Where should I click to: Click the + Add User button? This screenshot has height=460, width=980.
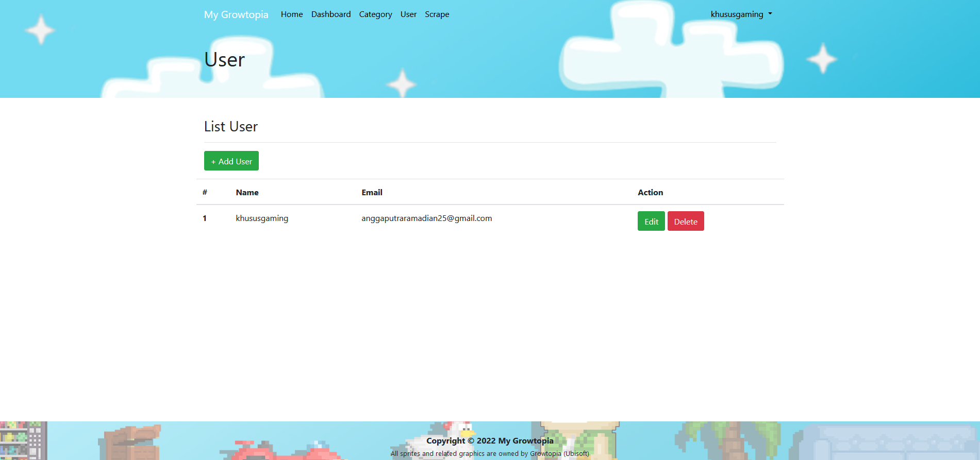(231, 161)
